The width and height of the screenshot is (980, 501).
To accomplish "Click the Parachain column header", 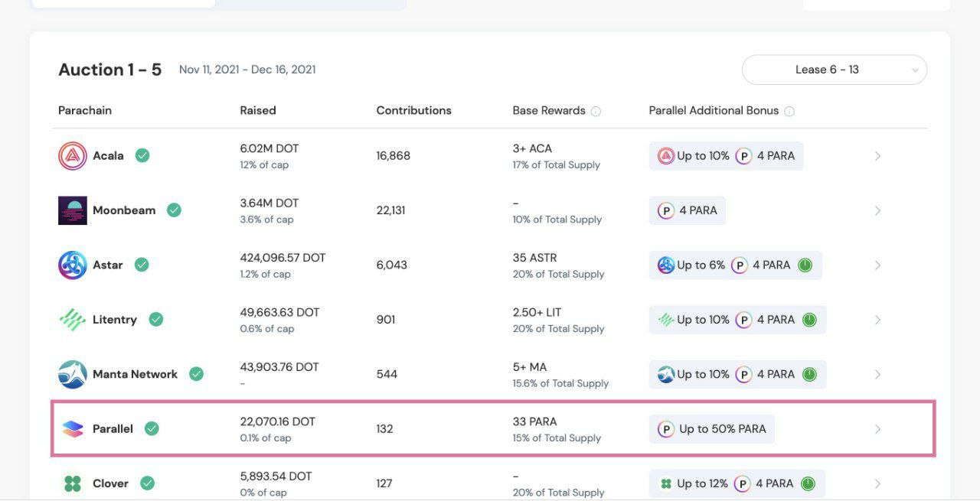I will coord(85,110).
